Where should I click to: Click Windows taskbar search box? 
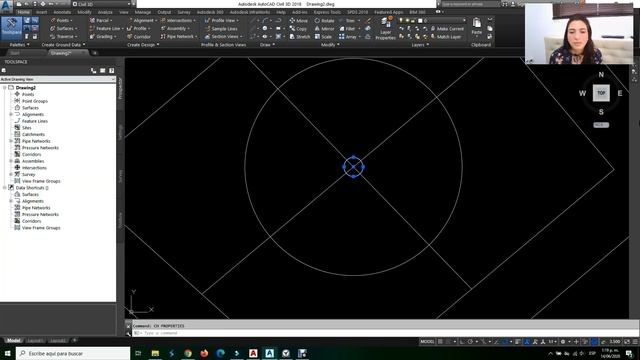click(x=73, y=353)
